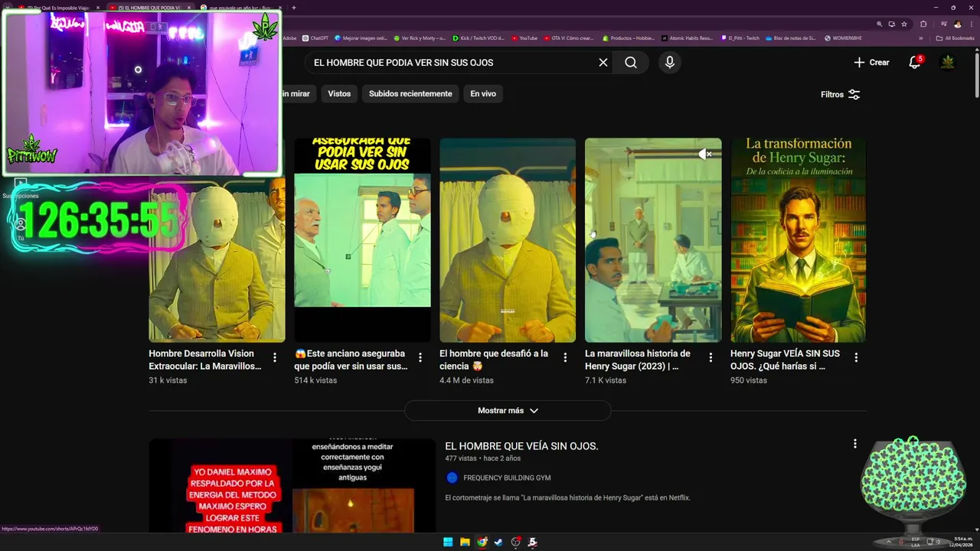Open El hombre que desafió thumbnail
980x551 pixels.
(508, 240)
